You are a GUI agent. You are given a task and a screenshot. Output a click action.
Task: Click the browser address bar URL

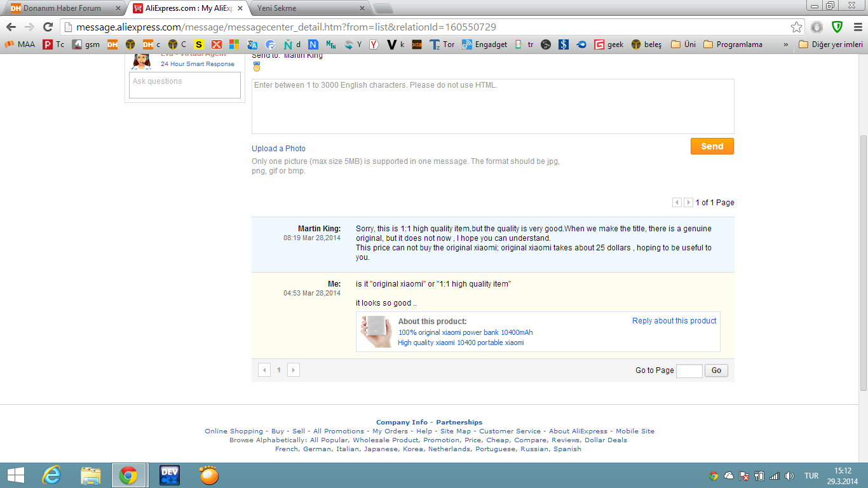tap(286, 27)
